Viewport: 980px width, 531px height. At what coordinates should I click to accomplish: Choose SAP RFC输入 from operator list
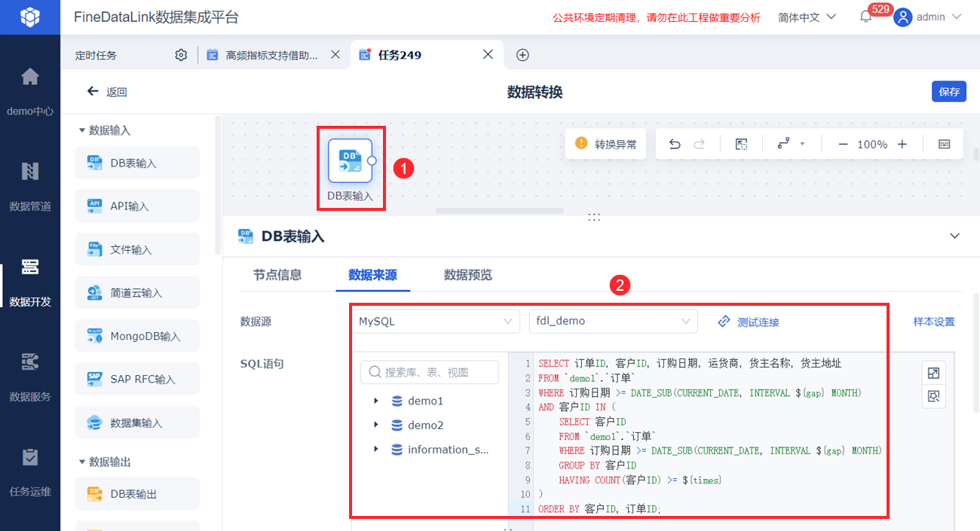coord(137,379)
